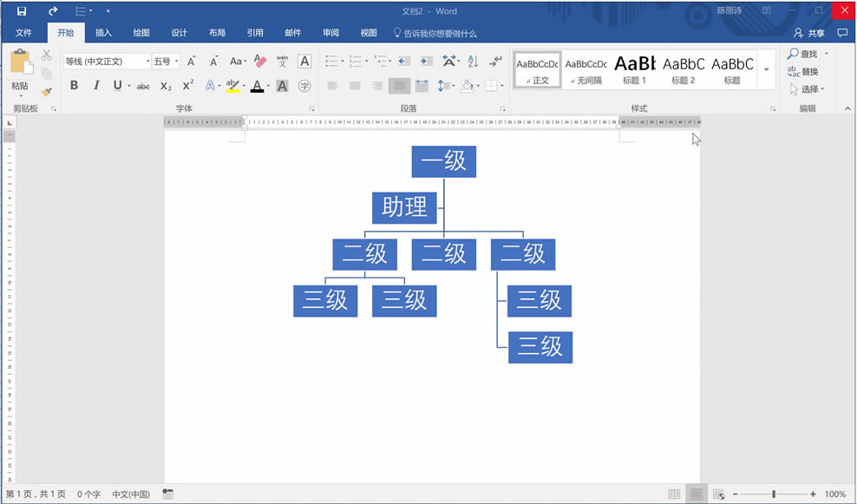The image size is (857, 504).
Task: Click the Save icon in quick access toolbar
Action: (22, 10)
